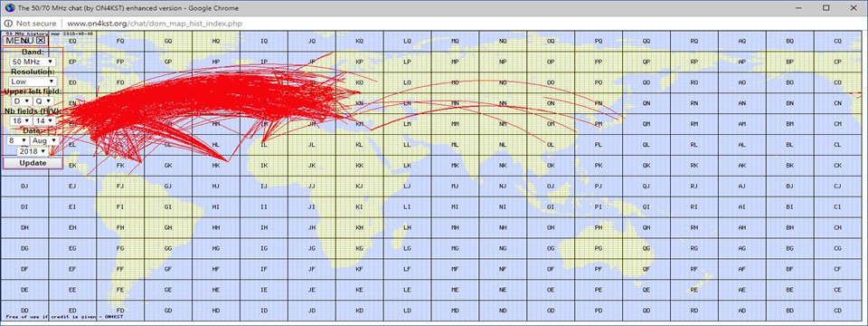Image resolution: width=868 pixels, height=326 pixels.
Task: Open the vertical fields count dropdown showing 14
Action: (43, 120)
